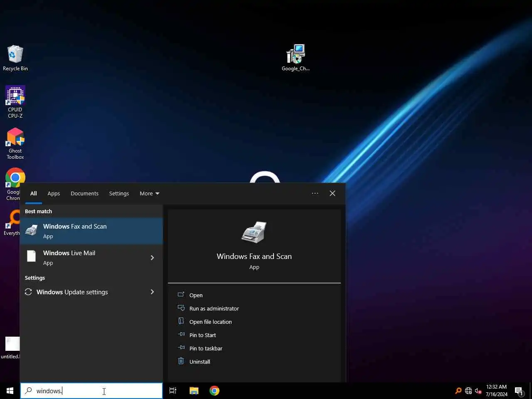
Task: Select Windows Fax and Scan best match
Action: (91, 231)
